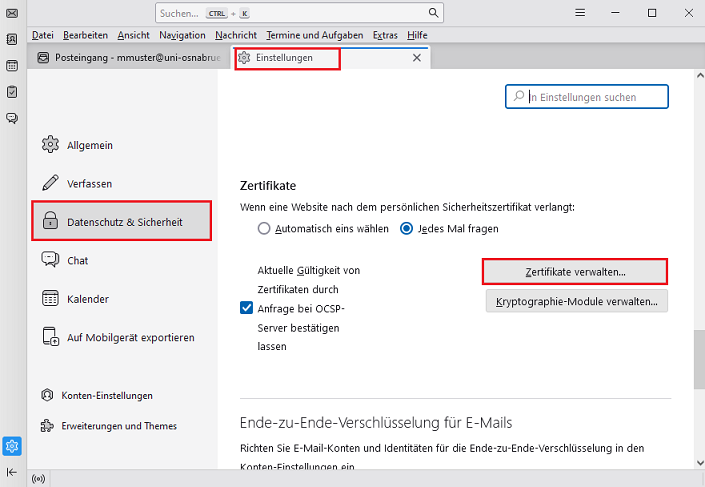The image size is (705, 487).
Task: Select 'Automatisch eins wählen' radio button
Action: pos(264,228)
